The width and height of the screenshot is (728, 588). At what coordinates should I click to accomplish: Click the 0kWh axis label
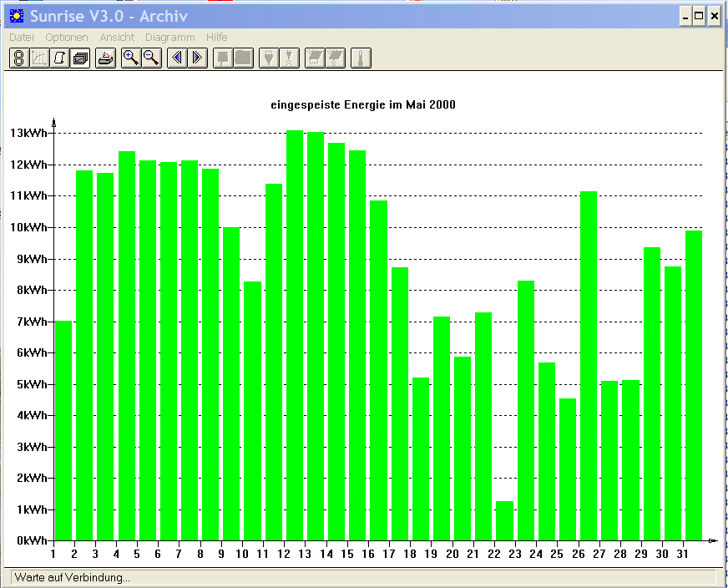[32, 540]
